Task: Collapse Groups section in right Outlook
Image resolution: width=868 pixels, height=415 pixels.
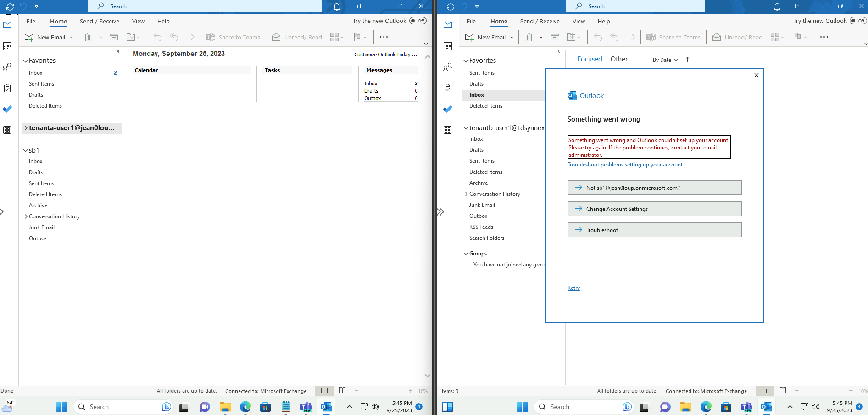Action: click(x=466, y=254)
